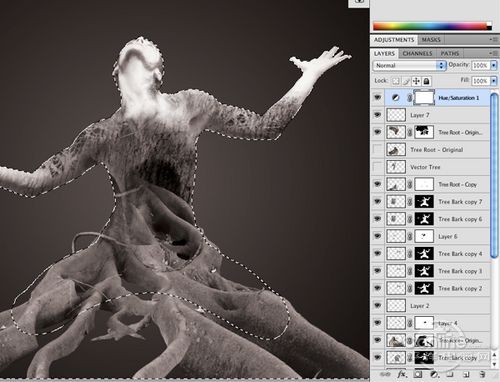Click the create new layer icon
This screenshot has width=500, height=382.
coord(466,374)
